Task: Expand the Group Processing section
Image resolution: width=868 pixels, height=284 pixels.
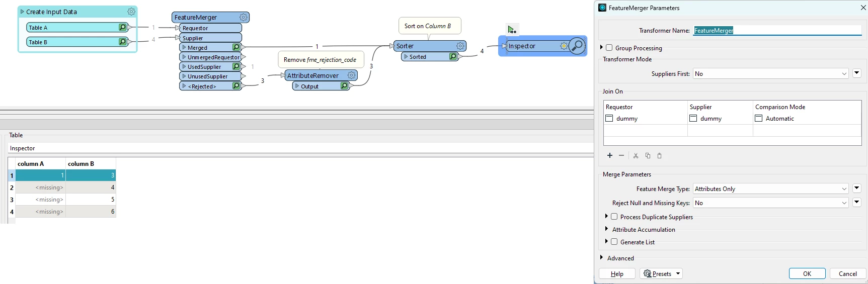Action: [601, 47]
